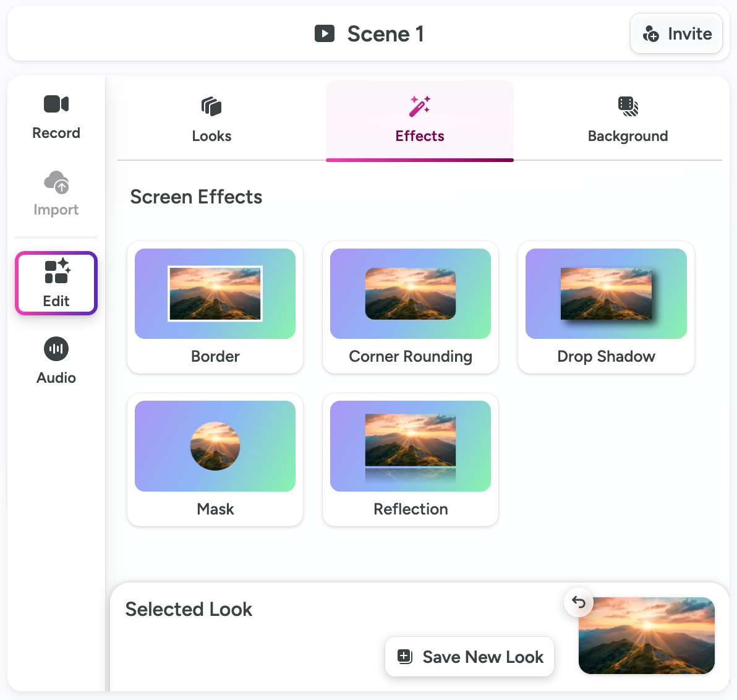This screenshot has height=700, width=737.
Task: Click the Invite button
Action: 676,34
